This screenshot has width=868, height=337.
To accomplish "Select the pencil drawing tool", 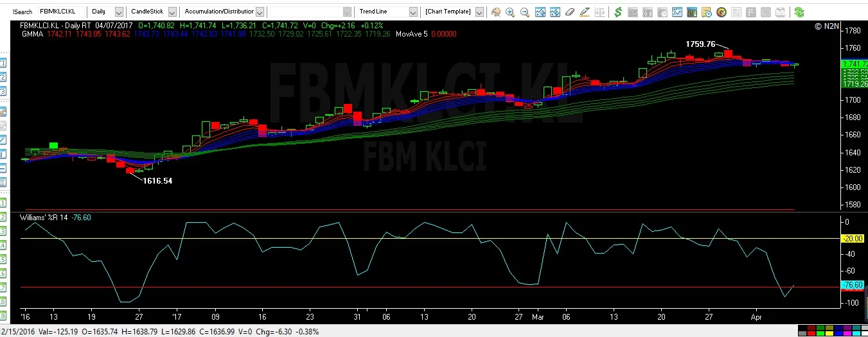I will [x=585, y=12].
